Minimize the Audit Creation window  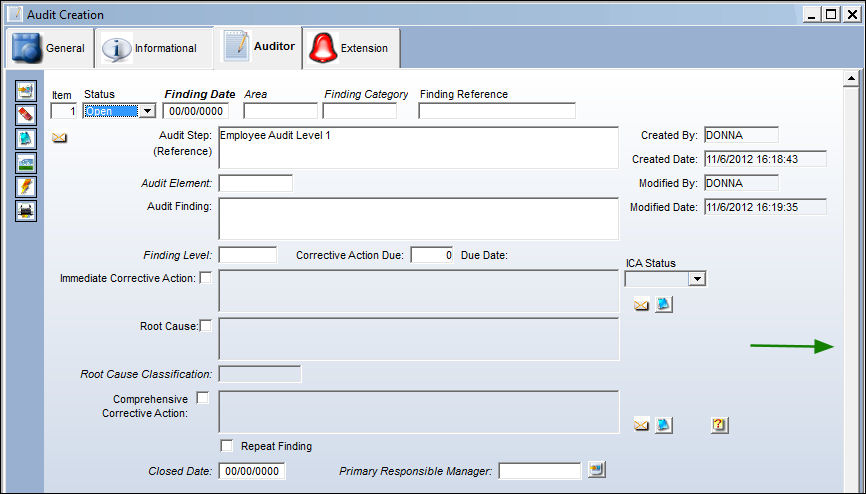pos(811,14)
